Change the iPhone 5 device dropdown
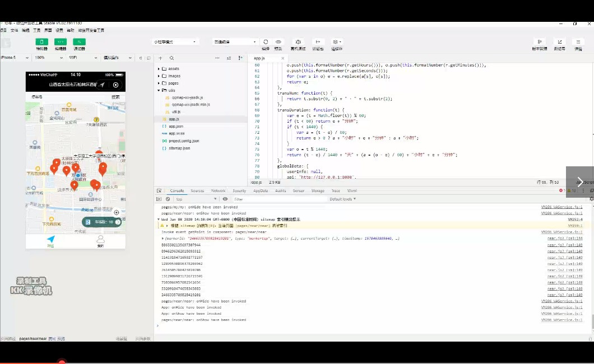The image size is (594, 364). pos(15,58)
